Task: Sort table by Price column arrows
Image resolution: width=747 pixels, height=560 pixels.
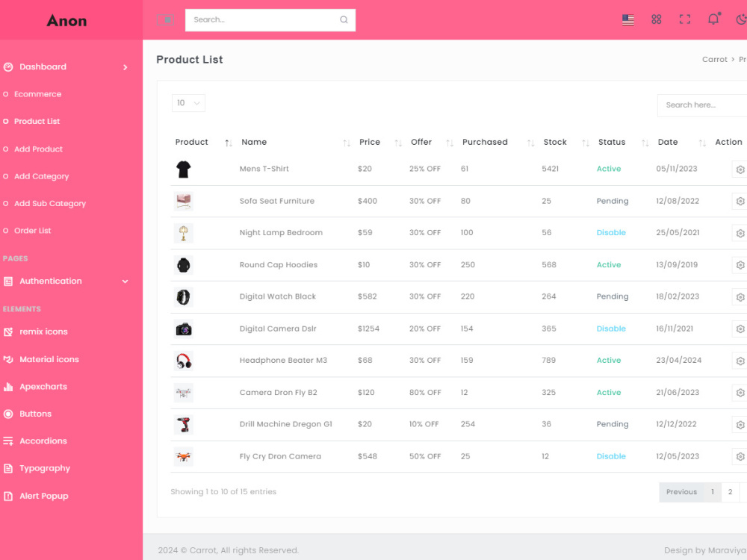Action: pyautogui.click(x=398, y=143)
